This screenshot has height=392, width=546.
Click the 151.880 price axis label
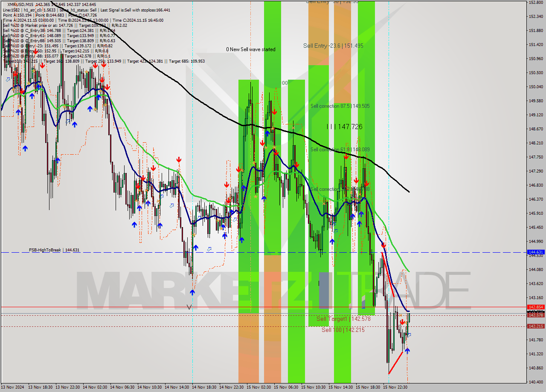click(536, 31)
